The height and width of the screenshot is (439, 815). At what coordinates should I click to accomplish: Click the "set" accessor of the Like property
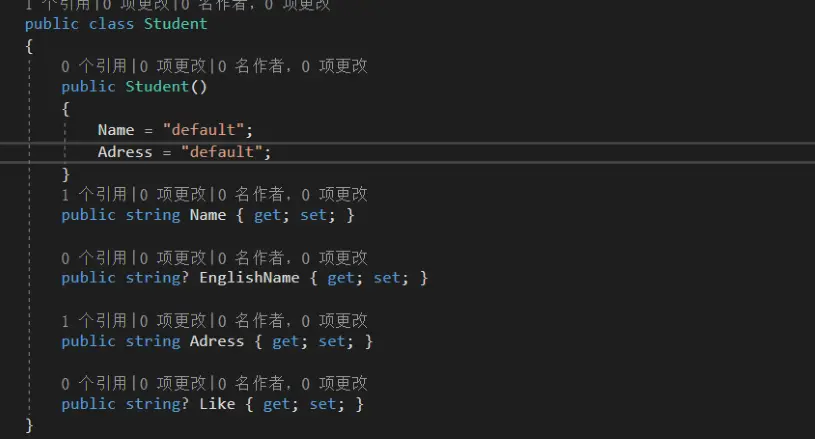[322, 405]
